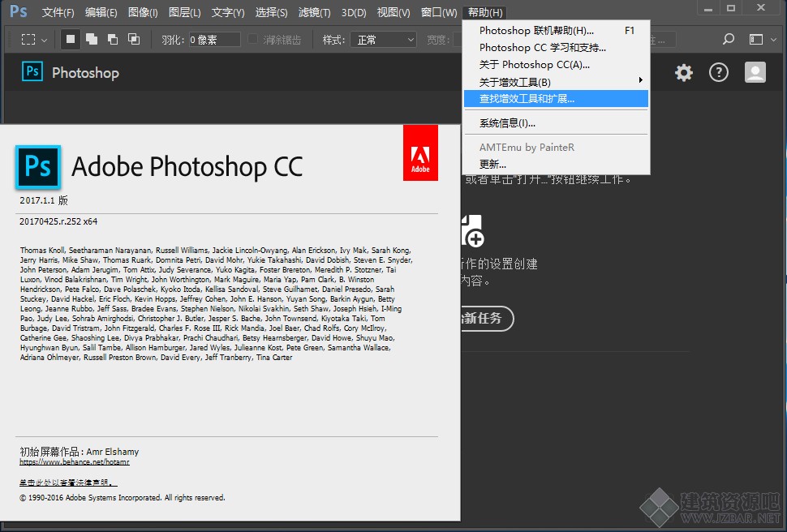Maximize the Photoshop window
The image size is (787, 532).
pos(731,9)
